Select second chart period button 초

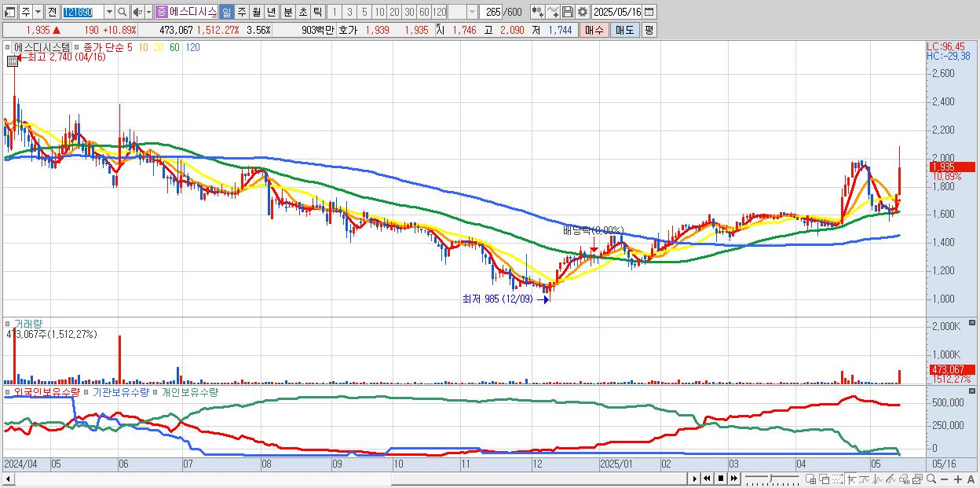[302, 13]
